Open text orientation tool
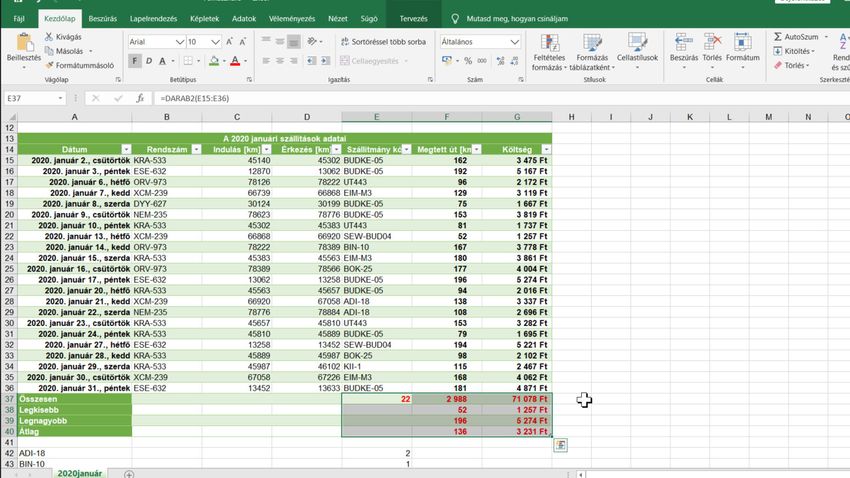 (312, 41)
